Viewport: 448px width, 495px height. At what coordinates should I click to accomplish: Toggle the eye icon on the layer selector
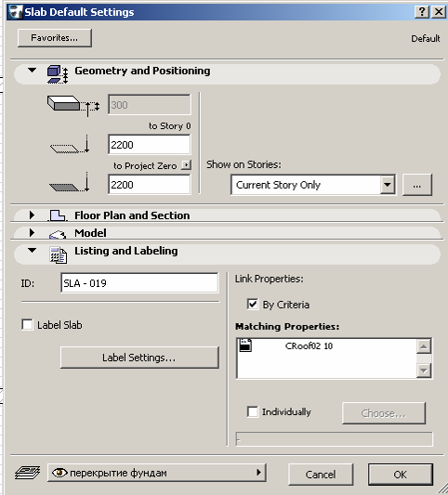[59, 473]
